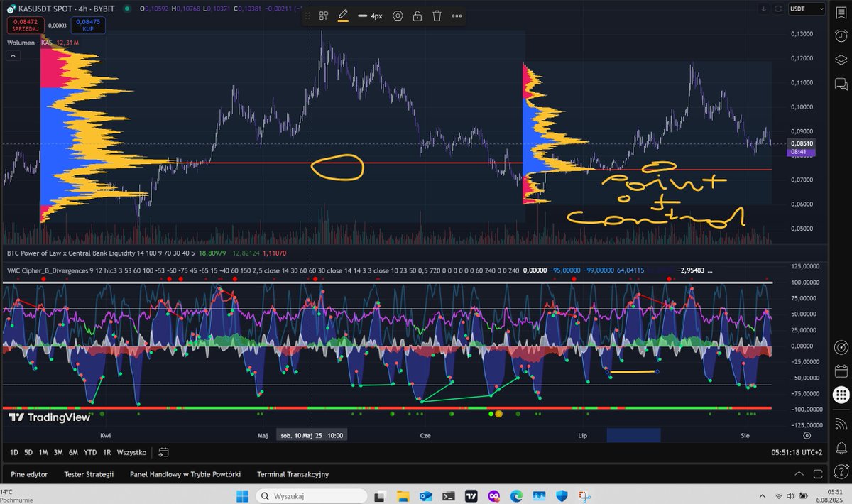852x504 pixels.
Task: Select the pencil drawing tool
Action: [x=343, y=14]
